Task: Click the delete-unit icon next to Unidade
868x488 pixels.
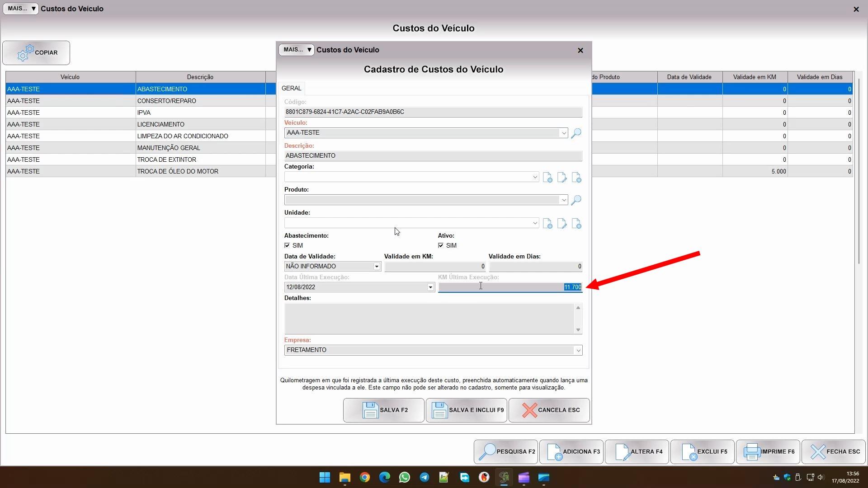Action: pyautogui.click(x=576, y=224)
